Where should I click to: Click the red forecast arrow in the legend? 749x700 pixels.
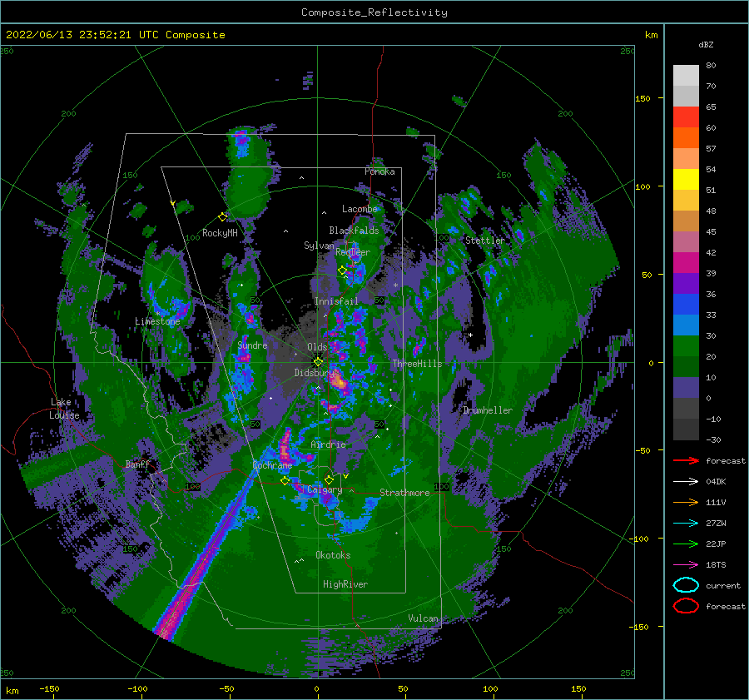(x=686, y=460)
